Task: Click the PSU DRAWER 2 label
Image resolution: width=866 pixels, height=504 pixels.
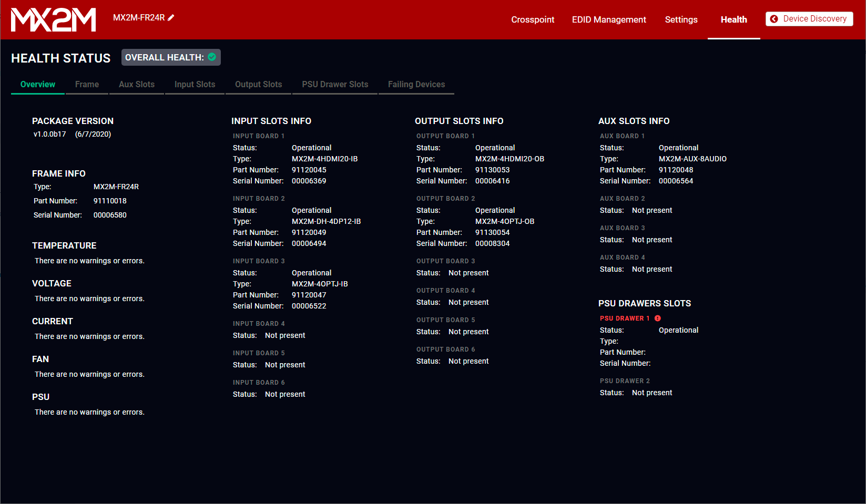Action: (625, 381)
